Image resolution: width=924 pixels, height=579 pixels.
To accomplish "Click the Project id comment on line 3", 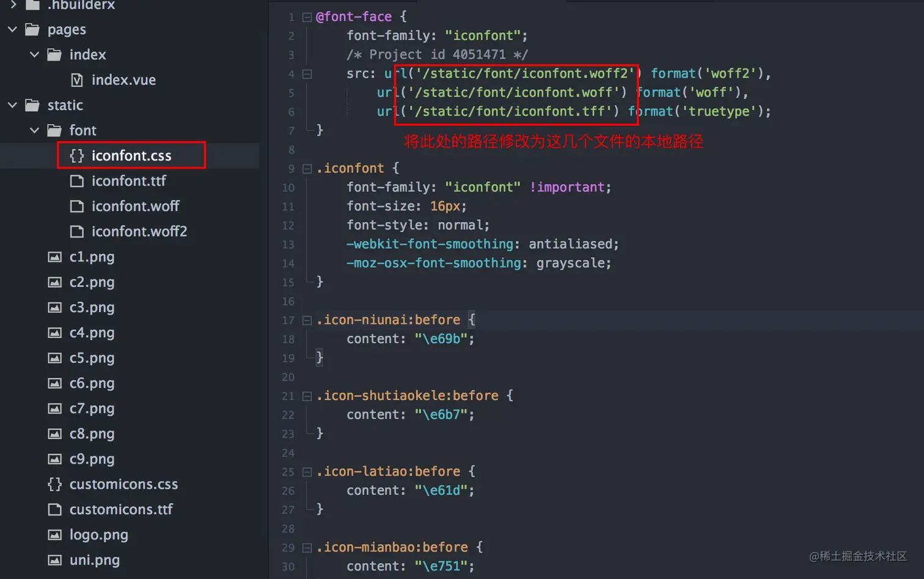I will (x=437, y=55).
